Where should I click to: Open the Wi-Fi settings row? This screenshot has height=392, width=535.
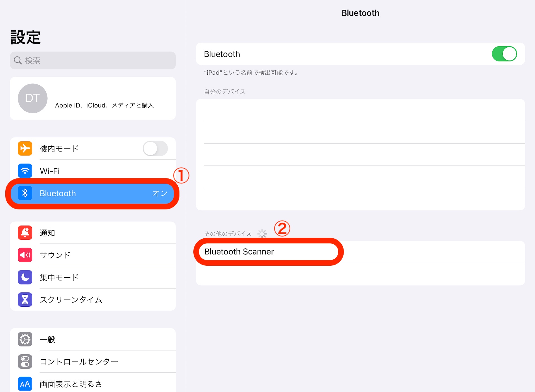(x=93, y=171)
